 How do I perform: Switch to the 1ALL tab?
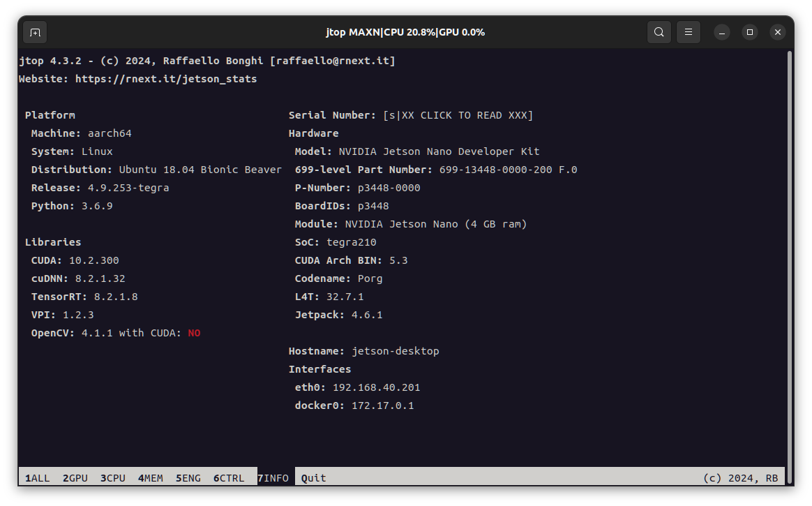[x=37, y=478]
